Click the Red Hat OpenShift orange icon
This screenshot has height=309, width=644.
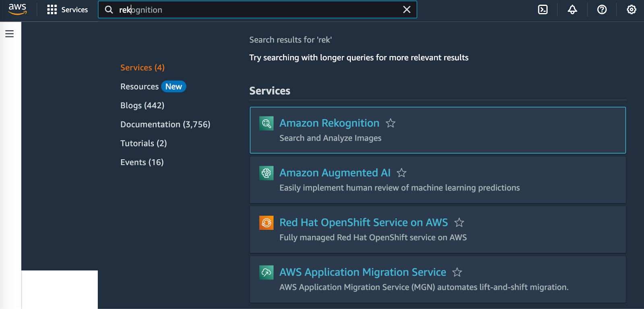(266, 223)
